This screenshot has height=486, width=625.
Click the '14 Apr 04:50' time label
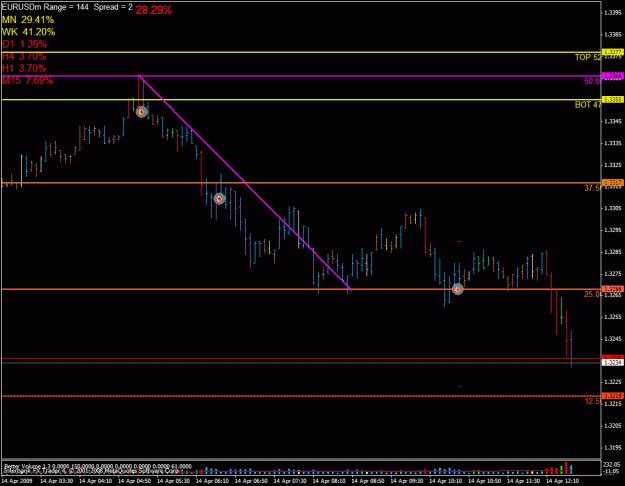pyautogui.click(x=135, y=481)
